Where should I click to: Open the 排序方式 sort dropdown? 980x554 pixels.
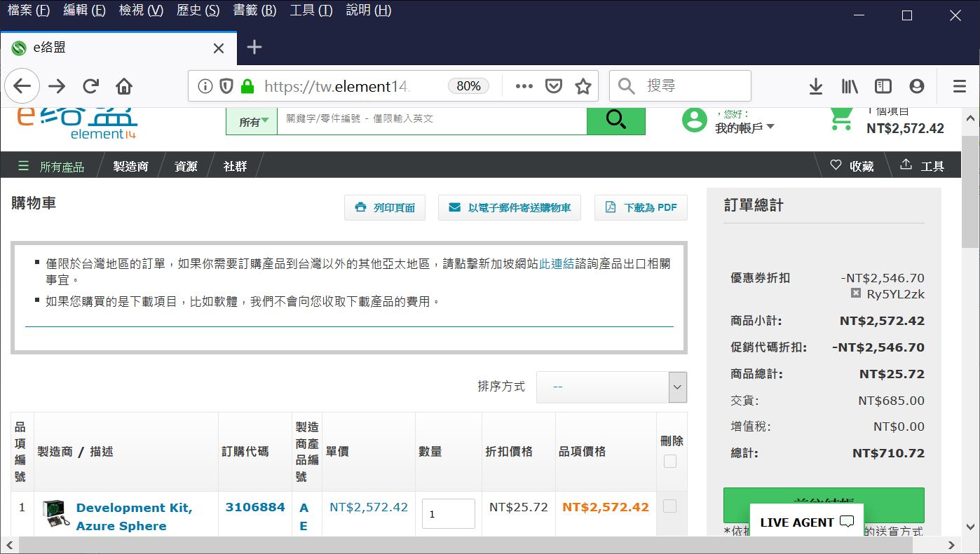(611, 387)
